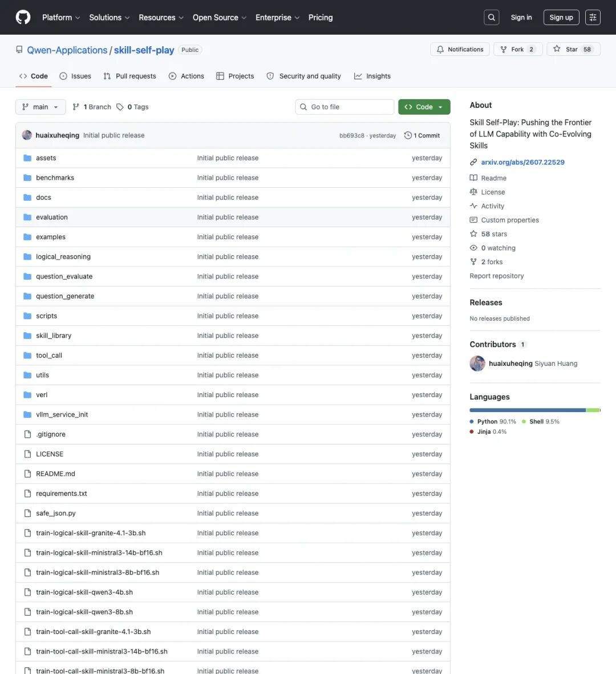Screen dimensions: 616x674
Task: Open safe_json.py file
Action: [x=56, y=513]
